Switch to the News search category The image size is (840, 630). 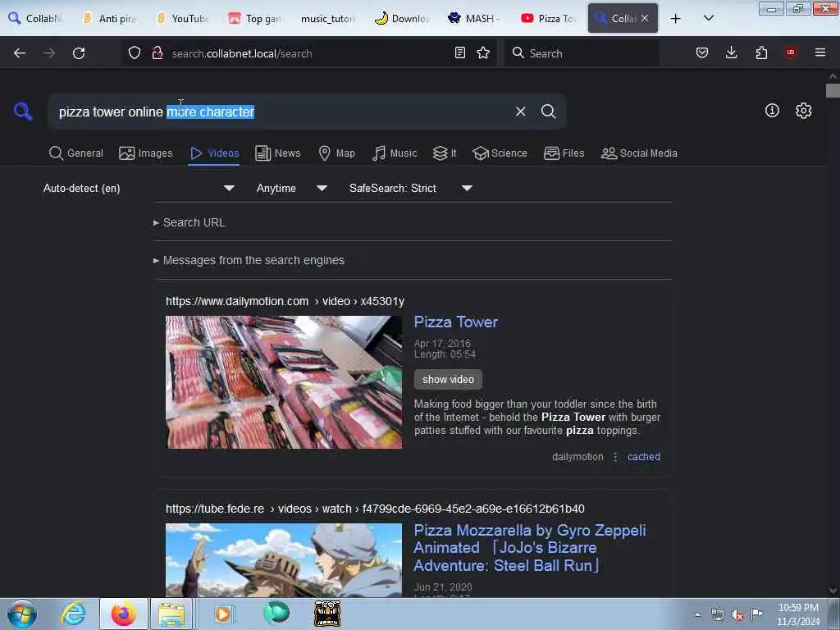[278, 153]
